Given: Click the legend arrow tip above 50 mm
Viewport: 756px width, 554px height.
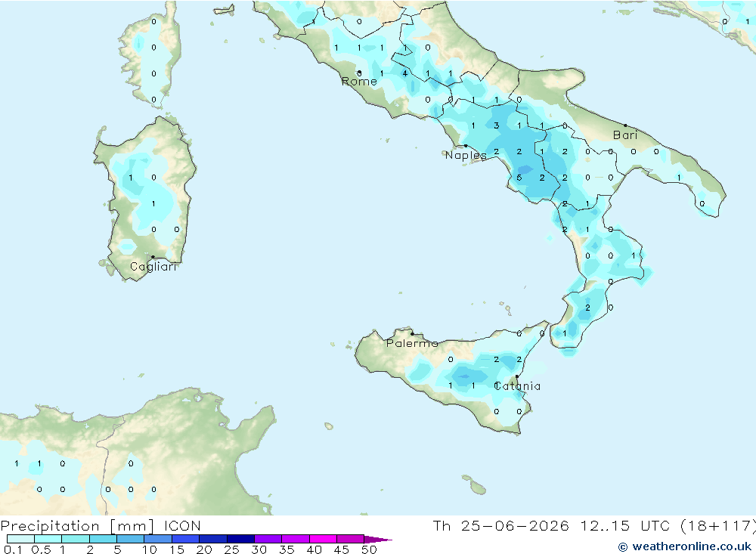Looking at the screenshot, I should point(379,540).
